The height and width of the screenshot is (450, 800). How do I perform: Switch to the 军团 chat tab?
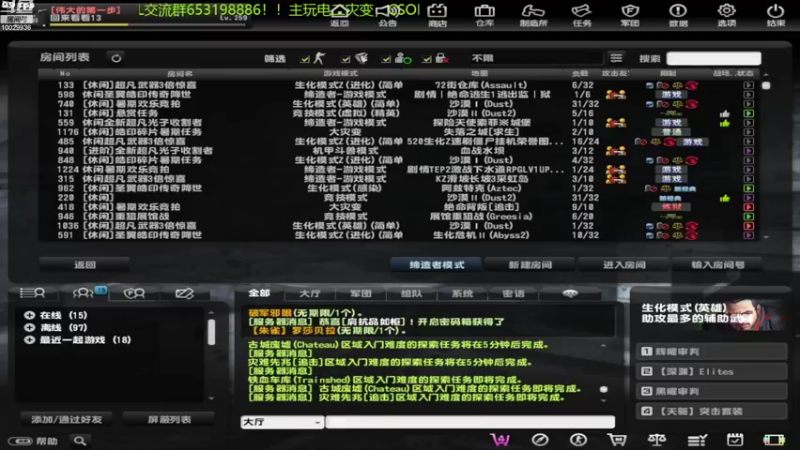coord(361,293)
